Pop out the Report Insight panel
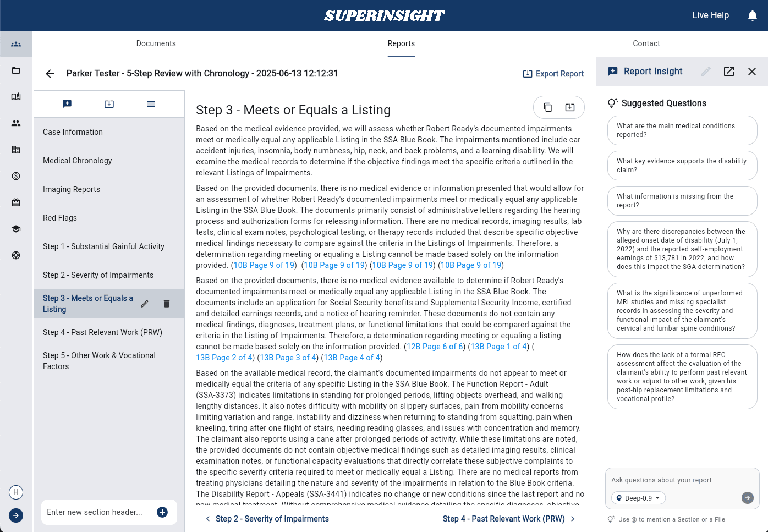Viewport: 768px width, 532px height. pos(728,72)
